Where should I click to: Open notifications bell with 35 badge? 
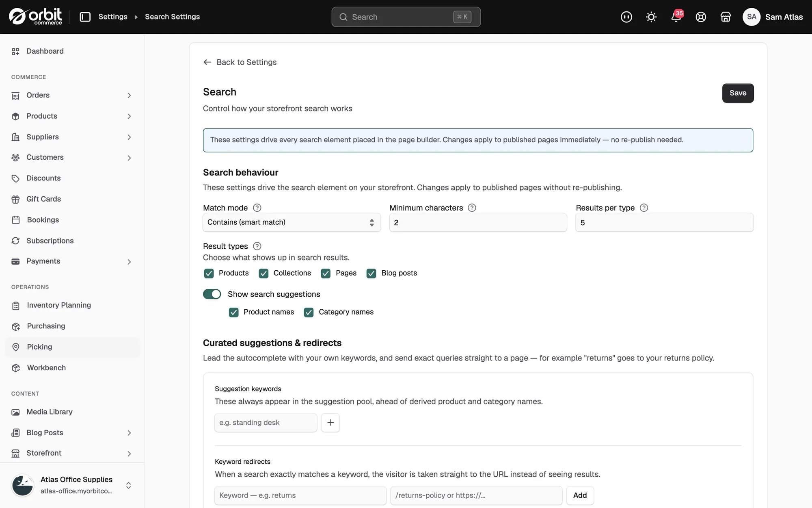tap(676, 17)
